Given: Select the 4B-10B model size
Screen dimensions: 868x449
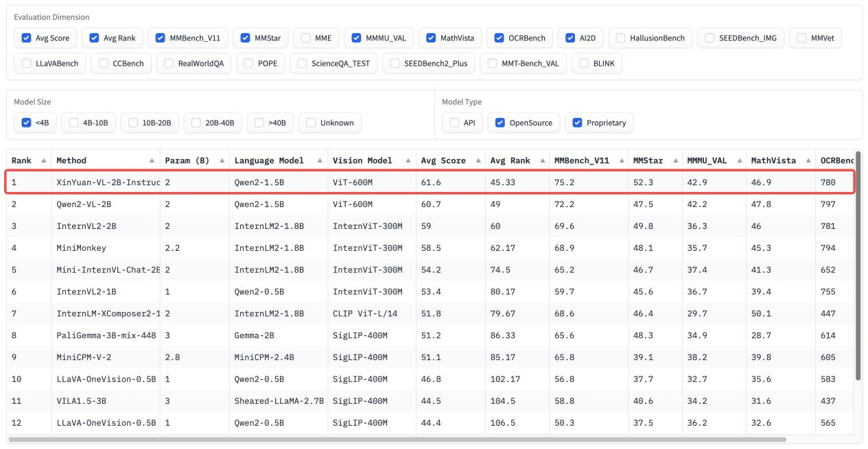Looking at the screenshot, I should 73,123.
